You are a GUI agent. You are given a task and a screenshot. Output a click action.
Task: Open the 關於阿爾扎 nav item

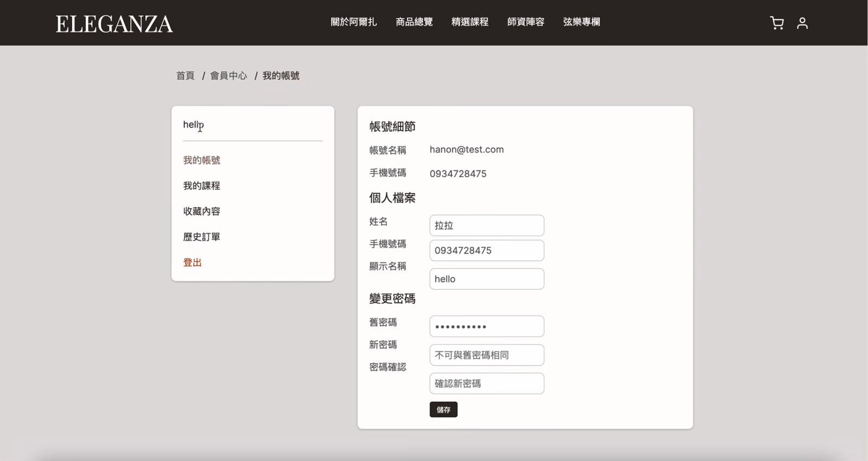(x=354, y=22)
